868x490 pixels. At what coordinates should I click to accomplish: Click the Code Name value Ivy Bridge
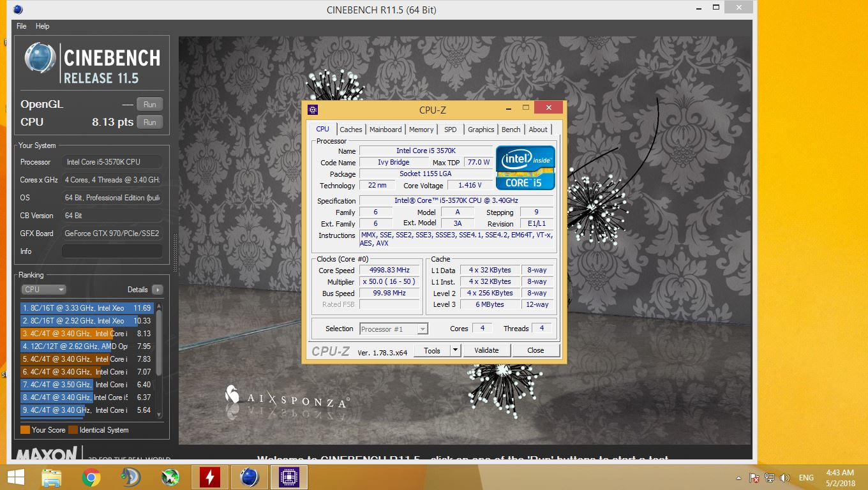(393, 163)
